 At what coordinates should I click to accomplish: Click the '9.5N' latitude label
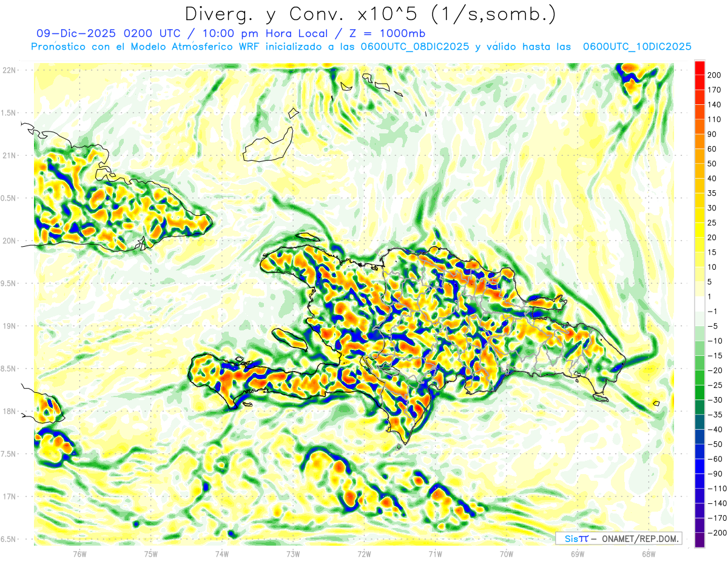pyautogui.click(x=9, y=283)
